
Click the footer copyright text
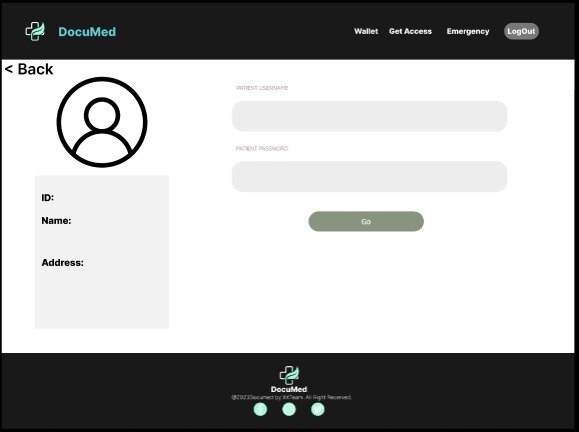pos(291,397)
